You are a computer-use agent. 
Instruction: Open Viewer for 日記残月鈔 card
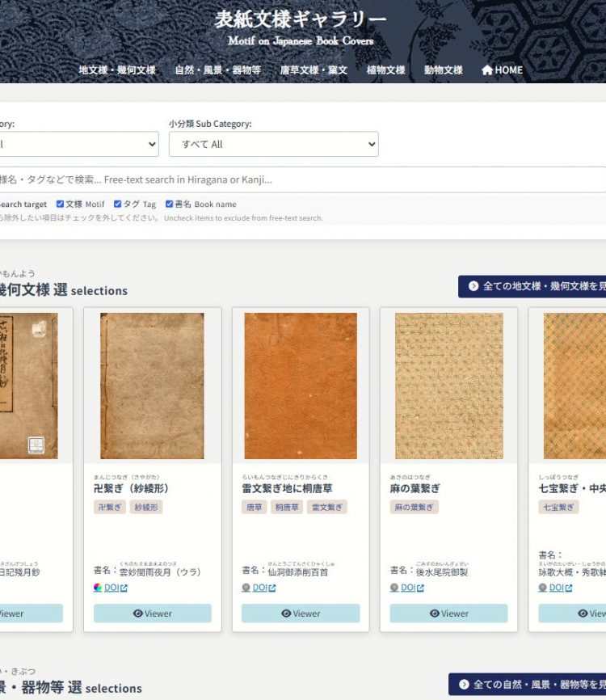[32, 614]
